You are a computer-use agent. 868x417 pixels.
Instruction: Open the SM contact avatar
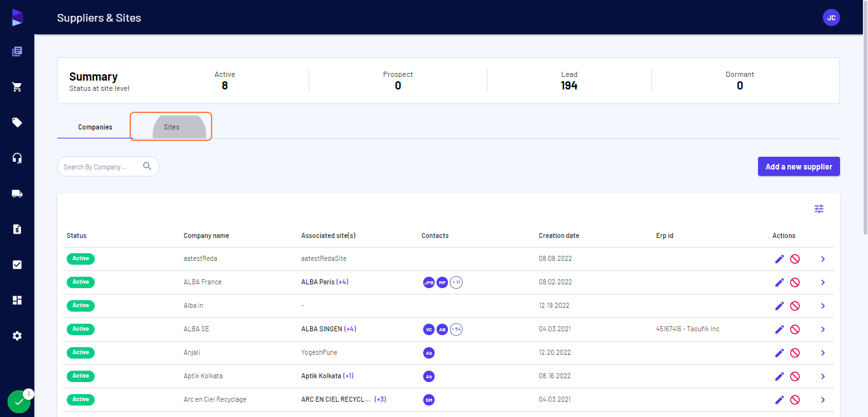(x=429, y=400)
